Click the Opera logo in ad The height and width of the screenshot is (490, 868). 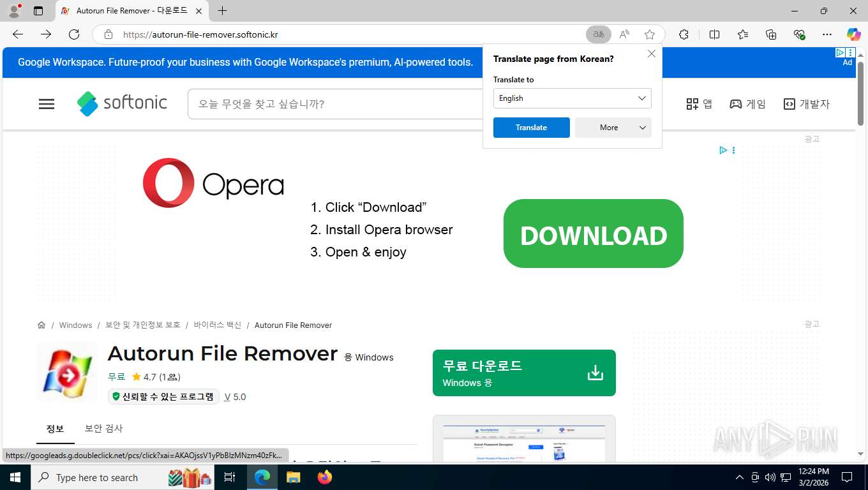pyautogui.click(x=213, y=183)
